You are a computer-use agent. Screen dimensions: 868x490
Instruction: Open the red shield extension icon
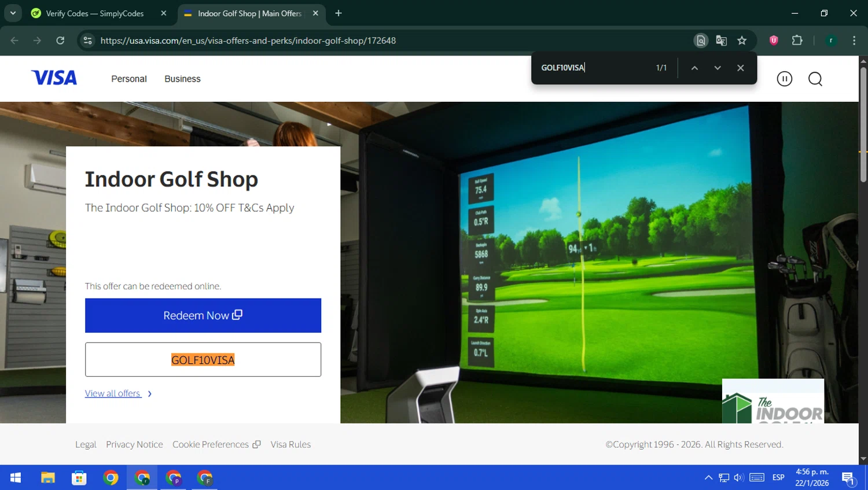(x=774, y=40)
